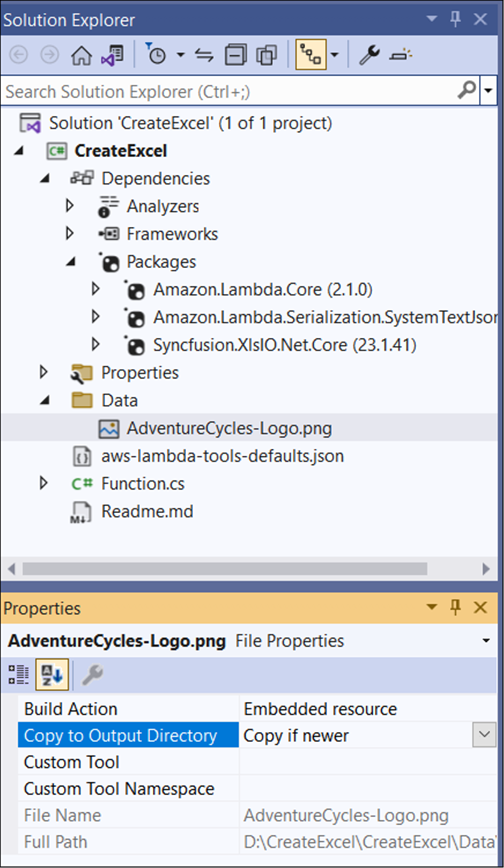Image resolution: width=504 pixels, height=868 pixels.
Task: Select AdventureCycles-Logo.png in tree
Action: [230, 428]
